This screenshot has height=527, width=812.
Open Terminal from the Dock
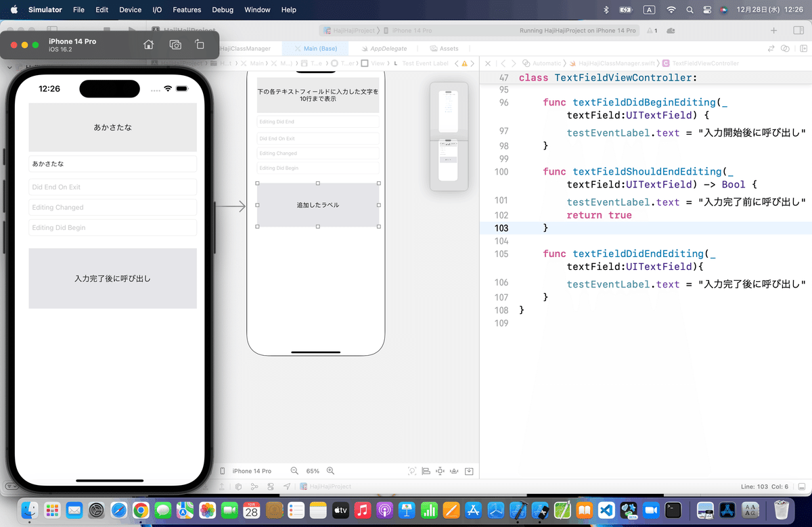(x=673, y=509)
